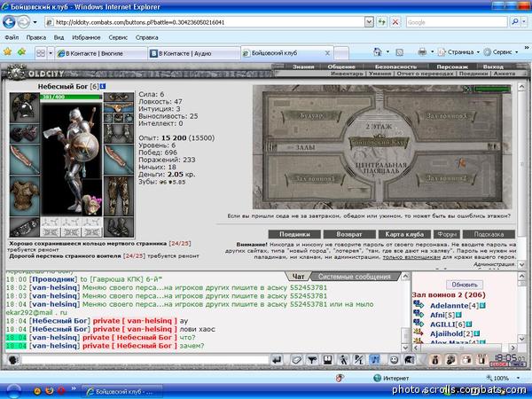Click the walking man icon in chat toolbar
The width and height of the screenshot is (532, 399).
click(x=343, y=360)
